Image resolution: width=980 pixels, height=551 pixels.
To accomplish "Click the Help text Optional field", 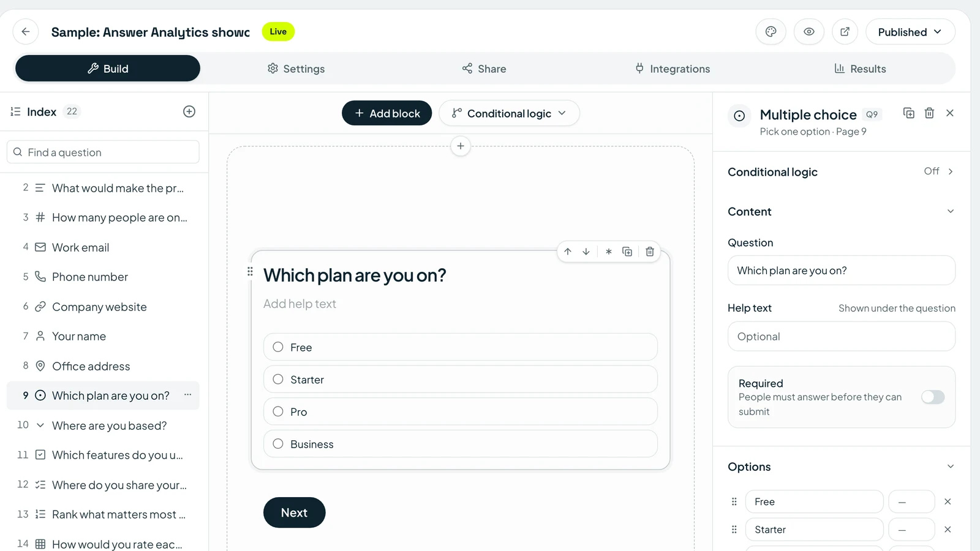I will (x=841, y=337).
